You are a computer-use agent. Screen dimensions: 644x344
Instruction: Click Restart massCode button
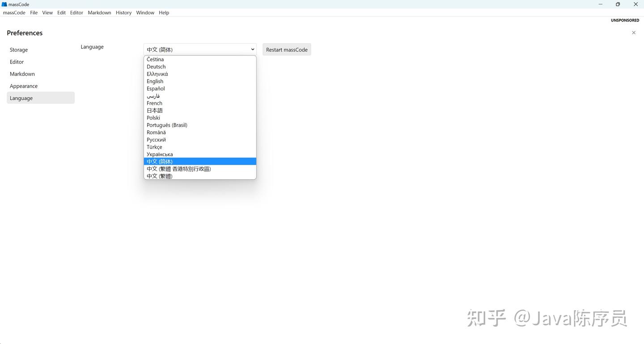point(287,50)
